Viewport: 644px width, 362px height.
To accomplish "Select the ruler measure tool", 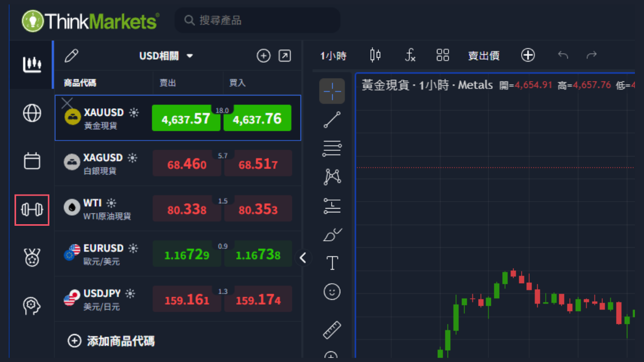I will [332, 330].
